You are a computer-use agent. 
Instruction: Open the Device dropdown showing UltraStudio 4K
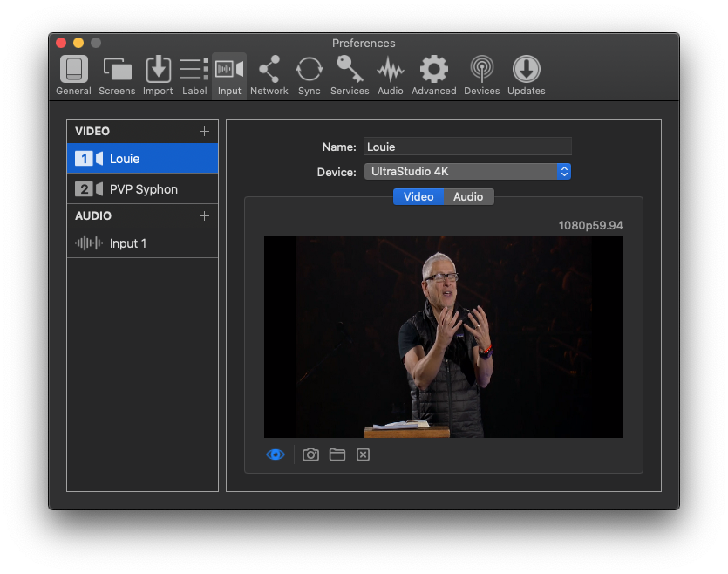(x=467, y=171)
